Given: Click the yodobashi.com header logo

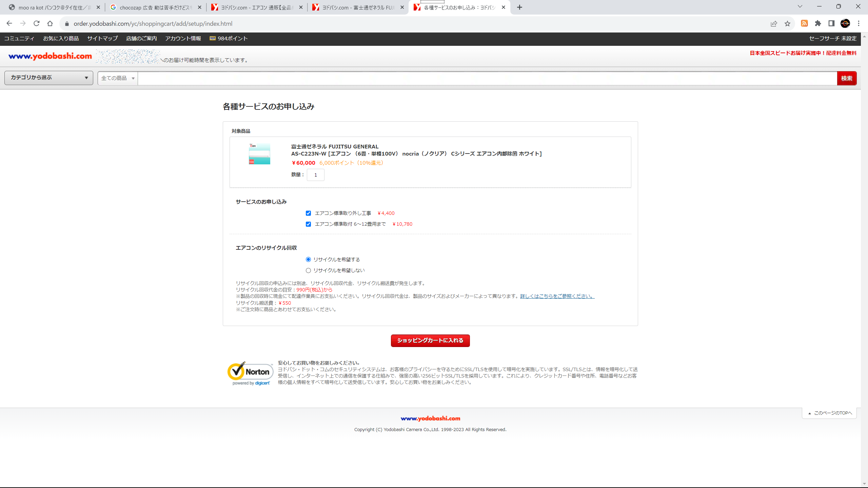Looking at the screenshot, I should pyautogui.click(x=50, y=56).
